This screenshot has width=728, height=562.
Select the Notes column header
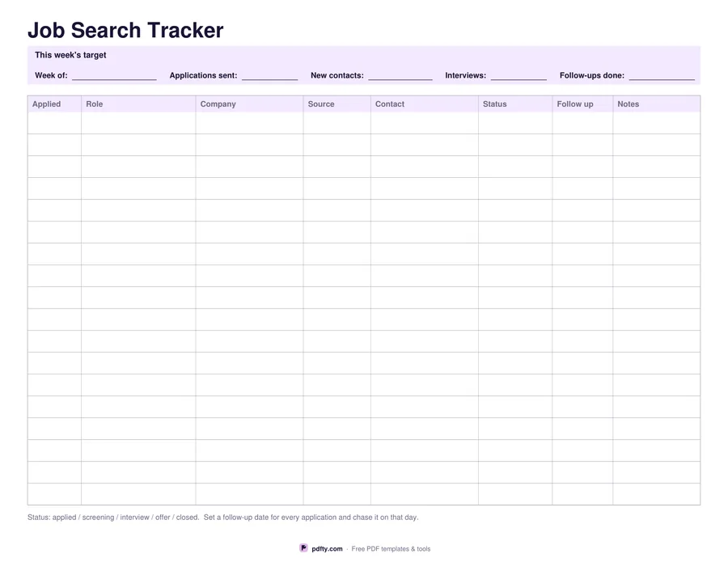pyautogui.click(x=657, y=104)
